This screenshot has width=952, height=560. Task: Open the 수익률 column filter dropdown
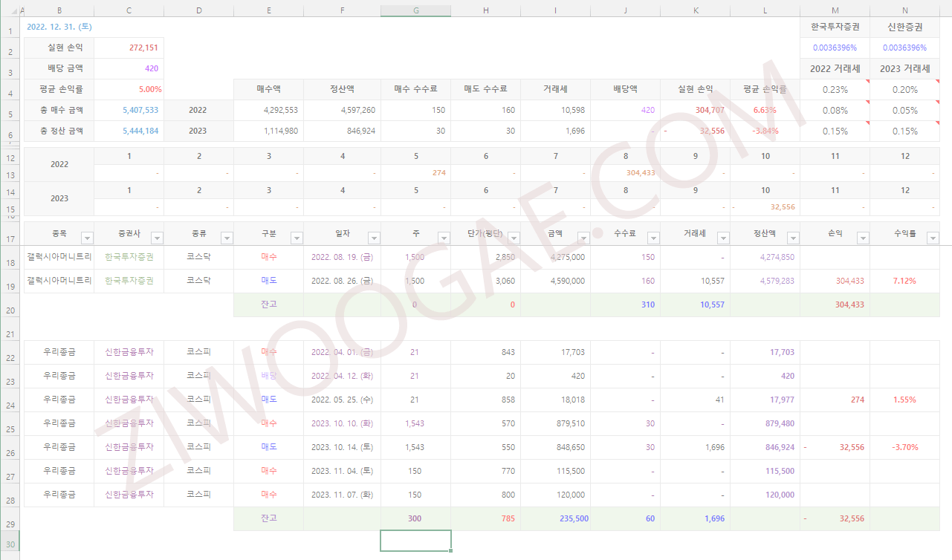pos(933,238)
